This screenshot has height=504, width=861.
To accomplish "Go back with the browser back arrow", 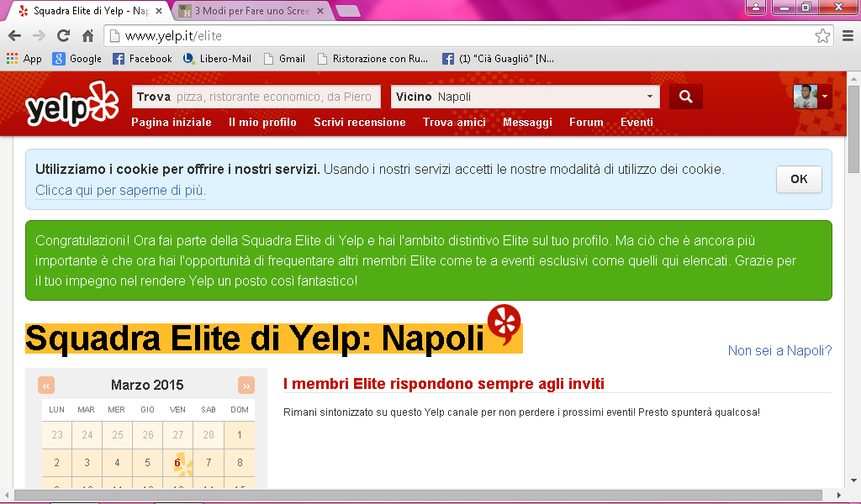I will [15, 36].
